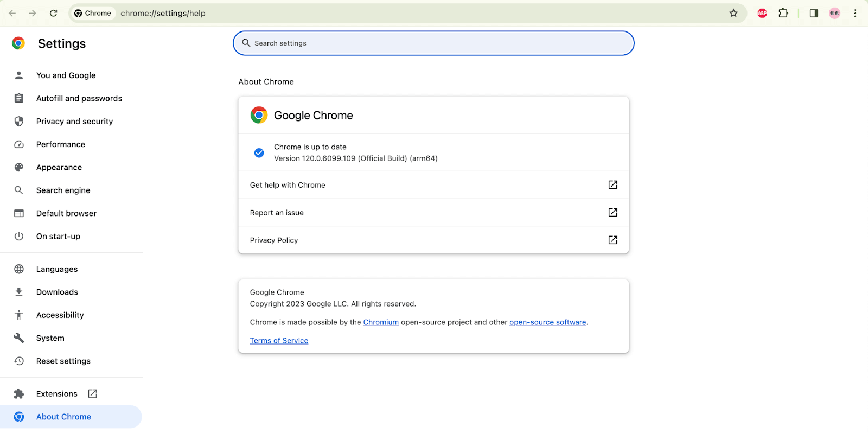Bookmark this page with the star icon
This screenshot has height=433, width=868.
point(733,13)
